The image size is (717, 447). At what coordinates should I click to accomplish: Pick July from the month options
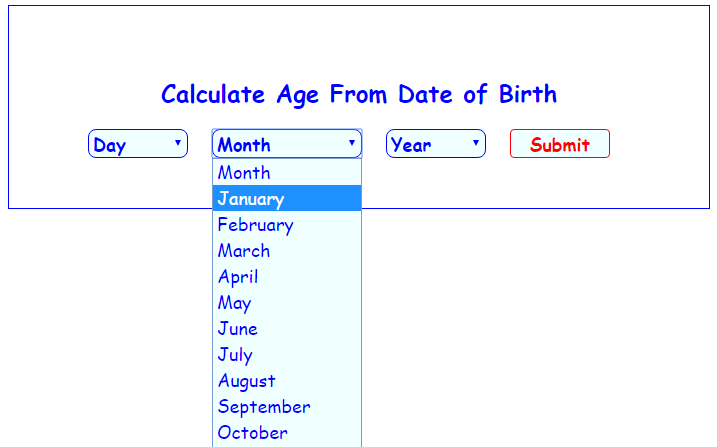pyautogui.click(x=287, y=354)
